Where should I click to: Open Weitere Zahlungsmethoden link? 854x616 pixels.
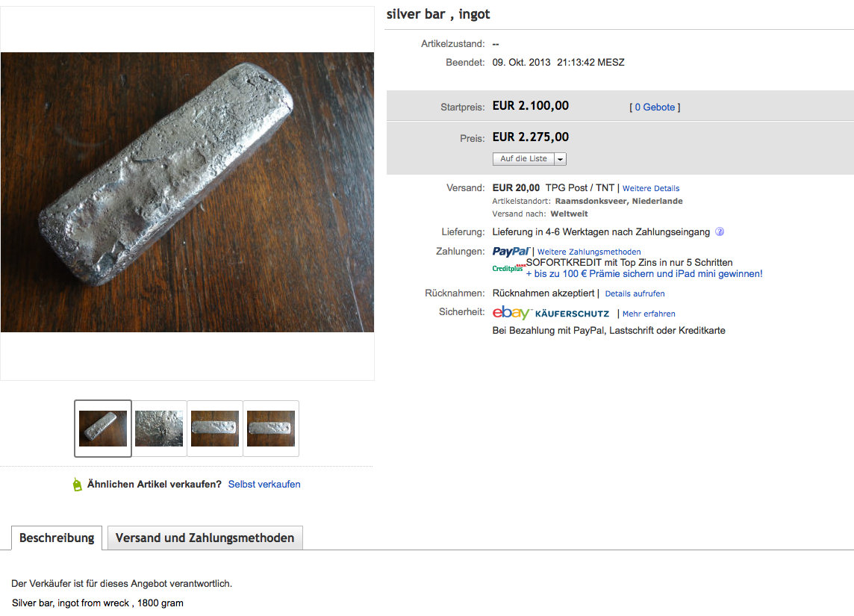coord(589,252)
